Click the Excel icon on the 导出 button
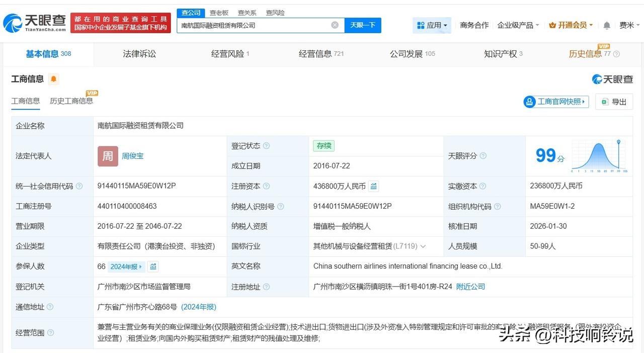The width and height of the screenshot is (644, 353). pos(605,102)
